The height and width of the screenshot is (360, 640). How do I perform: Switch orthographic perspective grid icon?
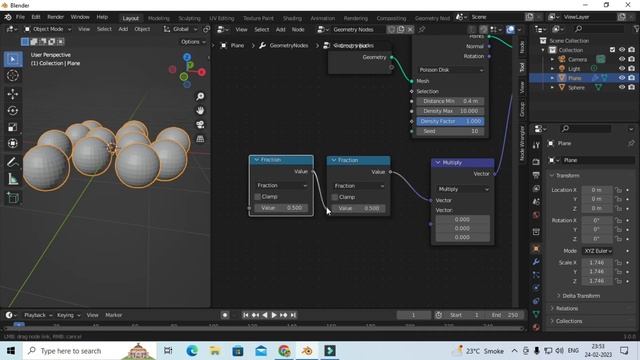pos(200,139)
